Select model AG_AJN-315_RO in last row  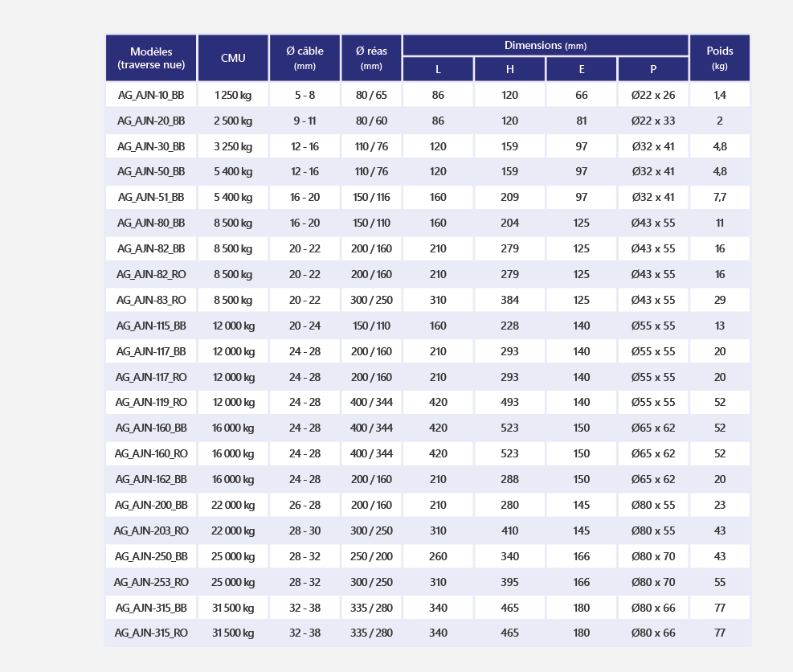[151, 633]
